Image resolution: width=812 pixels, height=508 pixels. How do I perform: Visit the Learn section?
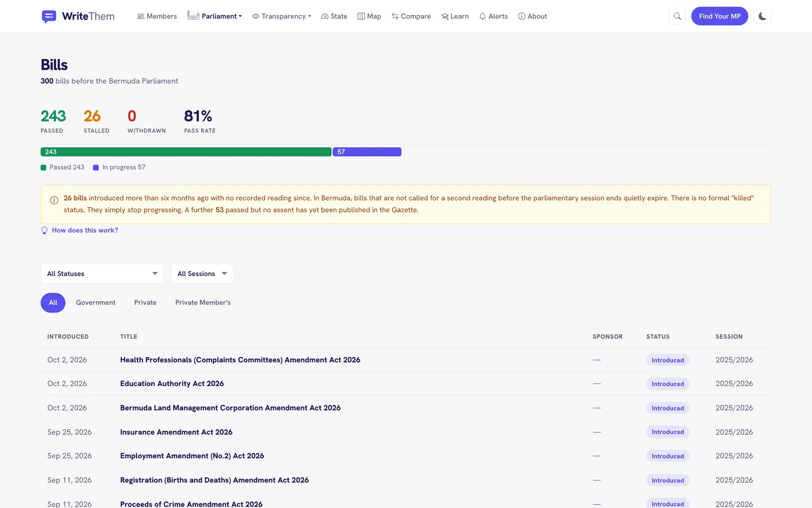coord(455,16)
